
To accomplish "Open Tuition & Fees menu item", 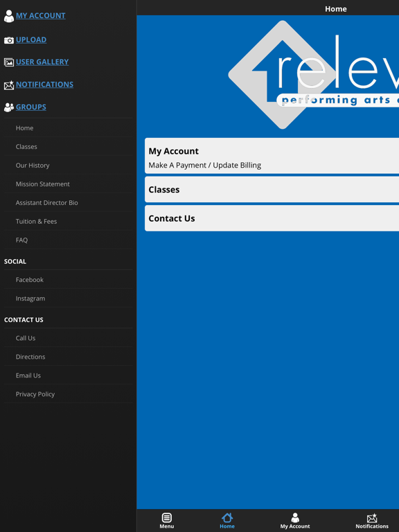I will pos(68,221).
